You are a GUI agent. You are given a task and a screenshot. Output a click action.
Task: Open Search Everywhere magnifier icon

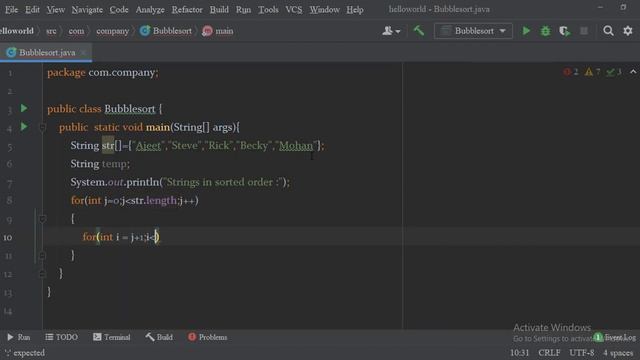click(608, 31)
